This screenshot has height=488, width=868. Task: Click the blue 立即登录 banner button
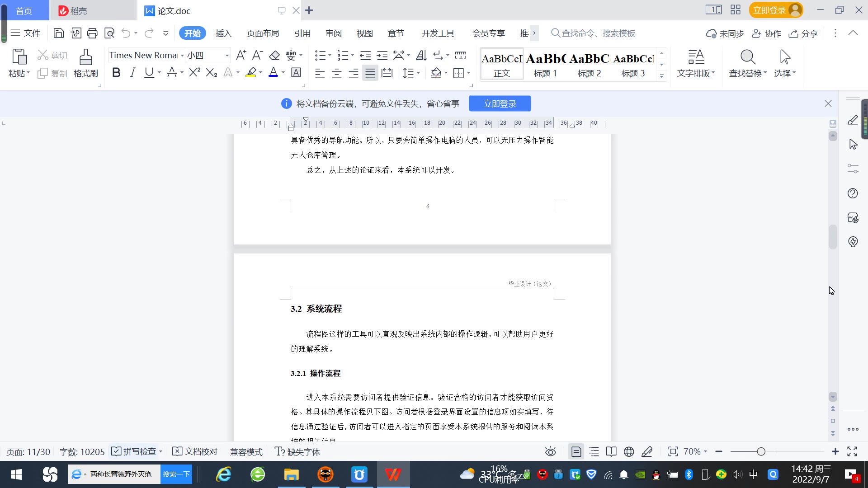click(x=500, y=103)
